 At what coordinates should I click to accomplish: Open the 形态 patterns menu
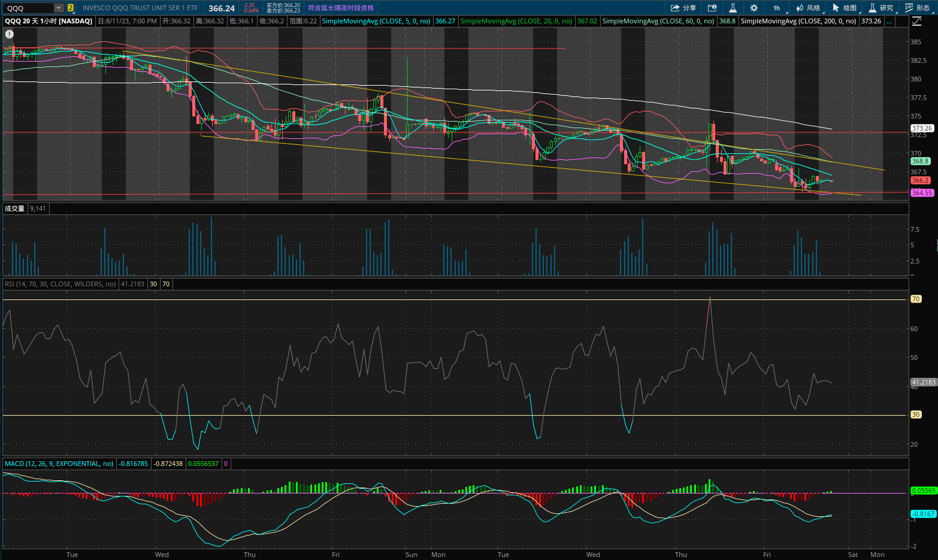(918, 8)
